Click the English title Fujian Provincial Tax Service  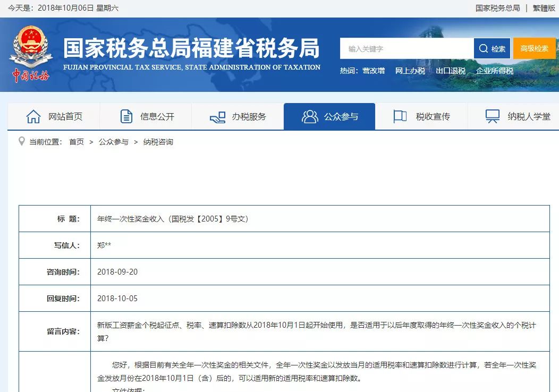tap(192, 67)
